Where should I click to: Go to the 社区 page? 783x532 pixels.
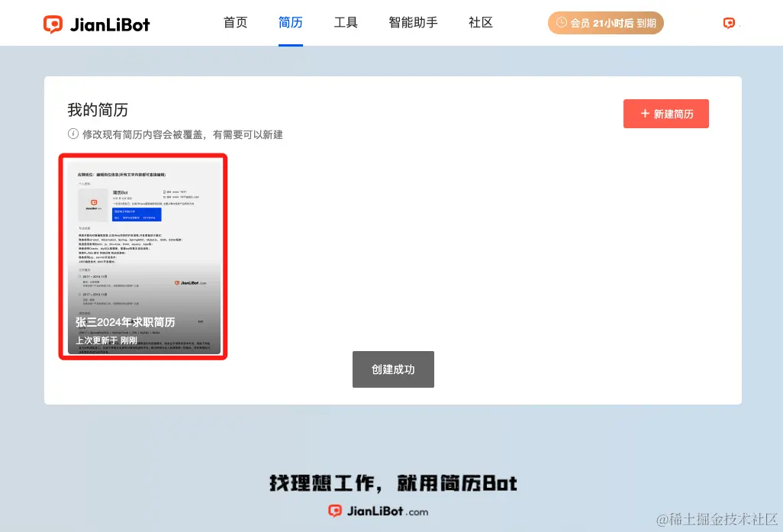[480, 22]
